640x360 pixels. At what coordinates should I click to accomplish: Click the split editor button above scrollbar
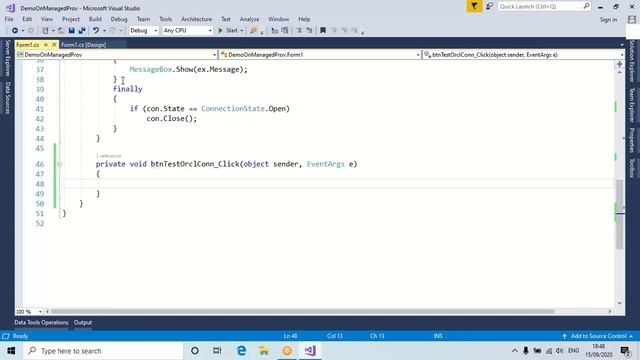coord(620,64)
